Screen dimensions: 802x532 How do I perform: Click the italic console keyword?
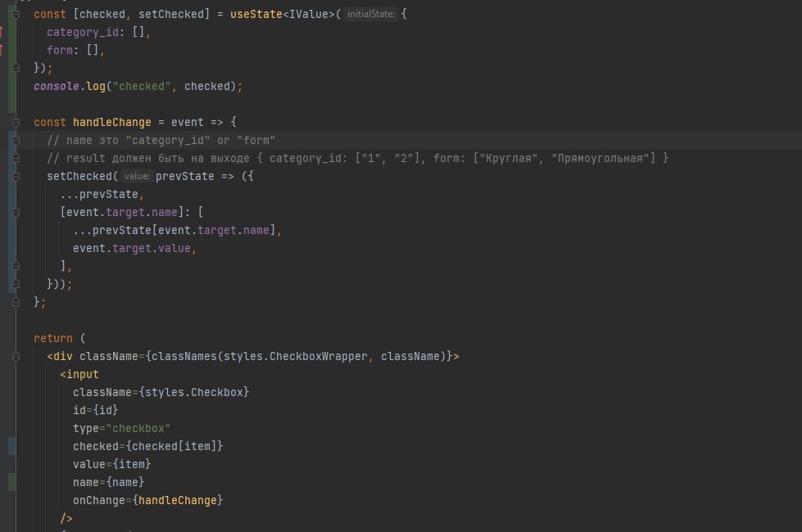pos(57,87)
